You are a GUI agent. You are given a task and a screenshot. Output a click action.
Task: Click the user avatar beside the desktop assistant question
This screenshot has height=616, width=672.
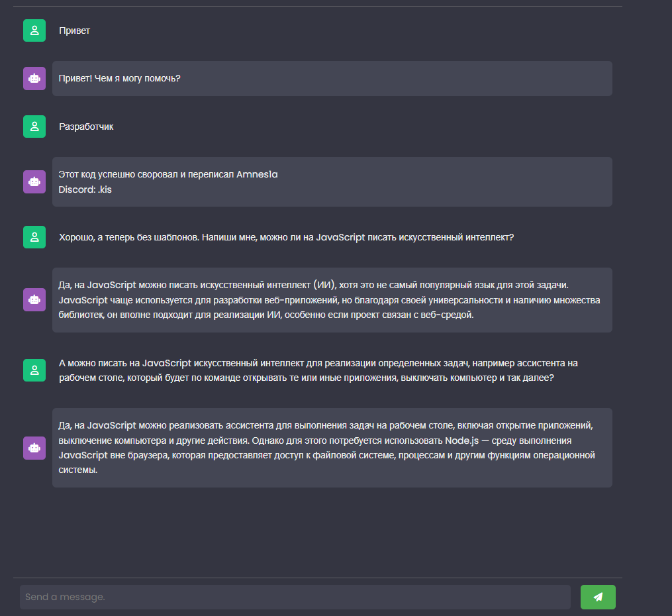pyautogui.click(x=34, y=370)
